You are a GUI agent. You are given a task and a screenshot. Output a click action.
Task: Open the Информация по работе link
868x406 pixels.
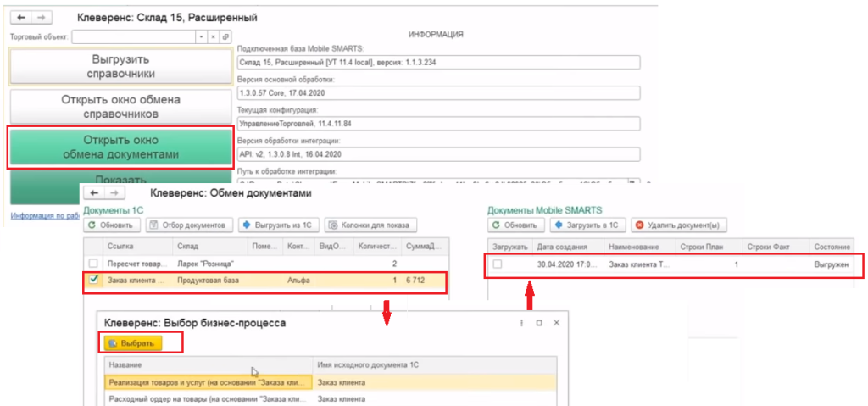pos(46,216)
